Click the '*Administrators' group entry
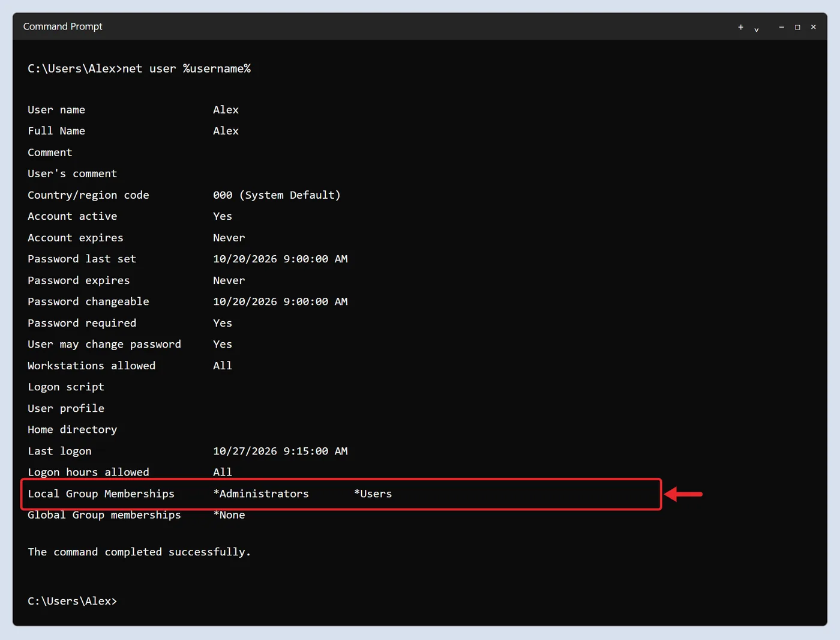The height and width of the screenshot is (640, 840). (x=261, y=494)
